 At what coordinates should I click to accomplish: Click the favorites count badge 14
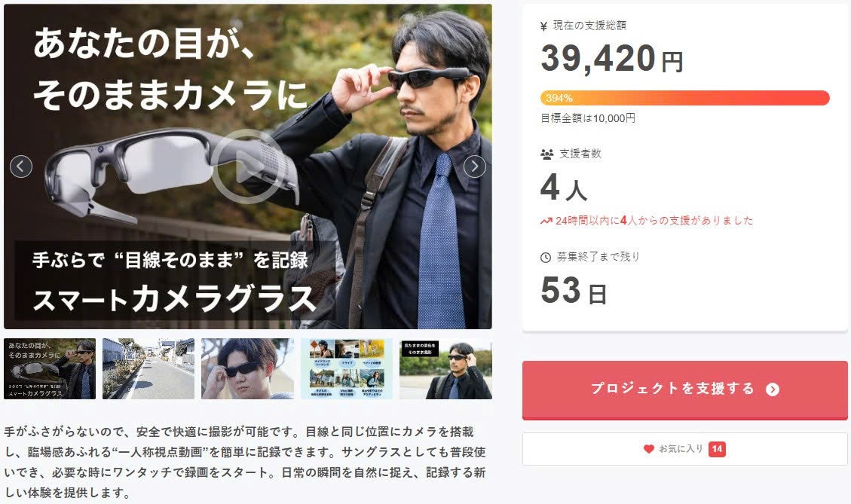pos(717,449)
